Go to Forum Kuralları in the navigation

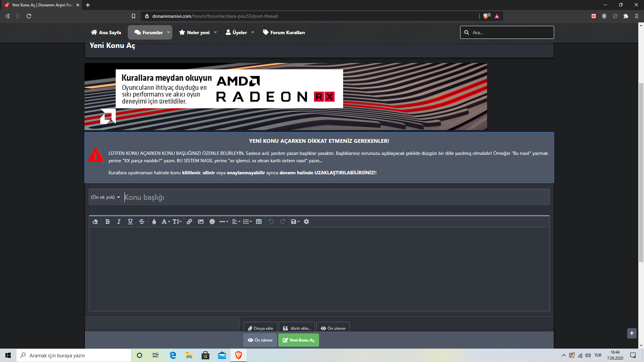(284, 33)
